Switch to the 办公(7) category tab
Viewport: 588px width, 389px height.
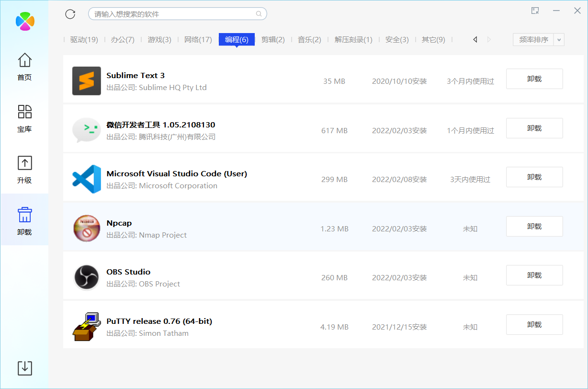123,40
